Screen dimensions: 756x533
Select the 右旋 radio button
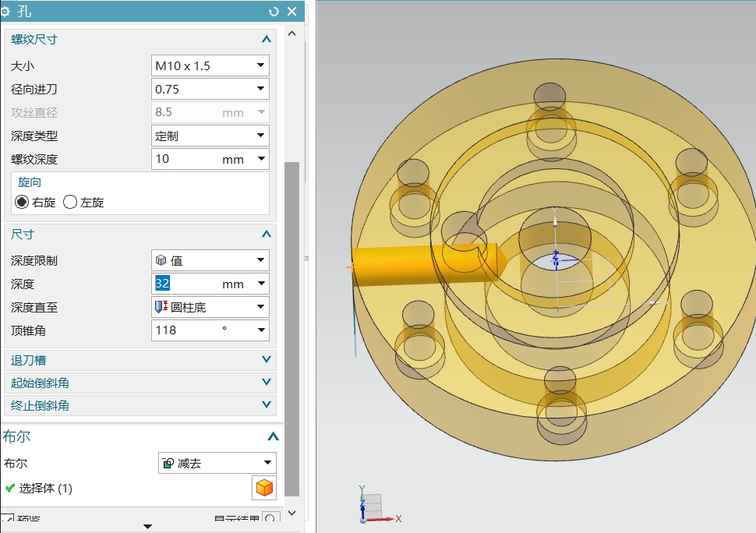pyautogui.click(x=22, y=203)
